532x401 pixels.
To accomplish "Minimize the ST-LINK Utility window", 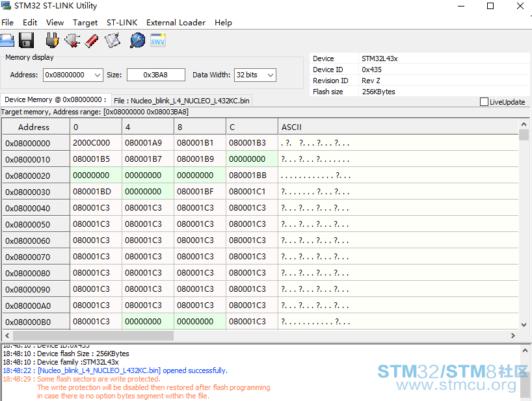I will [x=461, y=6].
